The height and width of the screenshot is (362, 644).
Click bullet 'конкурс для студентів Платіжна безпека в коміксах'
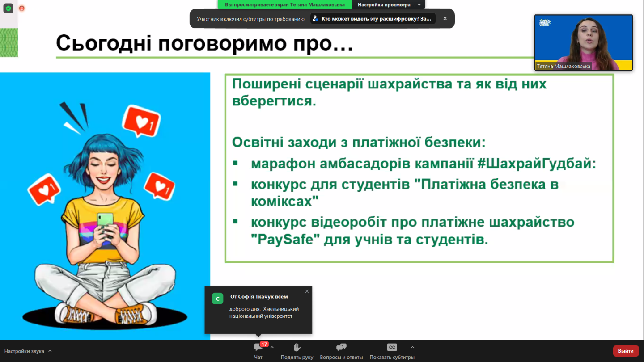tap(405, 193)
